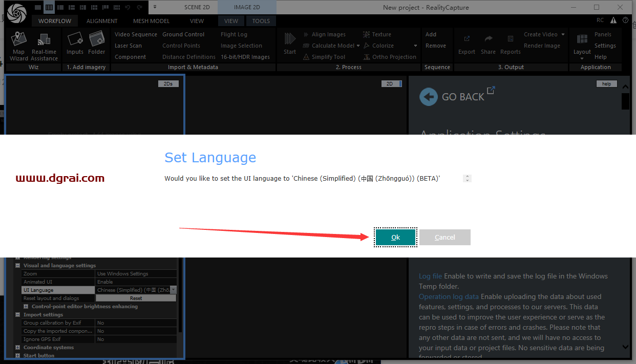Click 16-bit/HDR Images option

click(x=245, y=57)
